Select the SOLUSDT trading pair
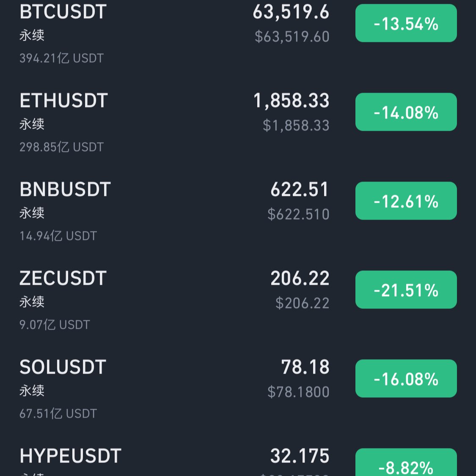Viewport: 476px width, 476px height. (x=63, y=367)
